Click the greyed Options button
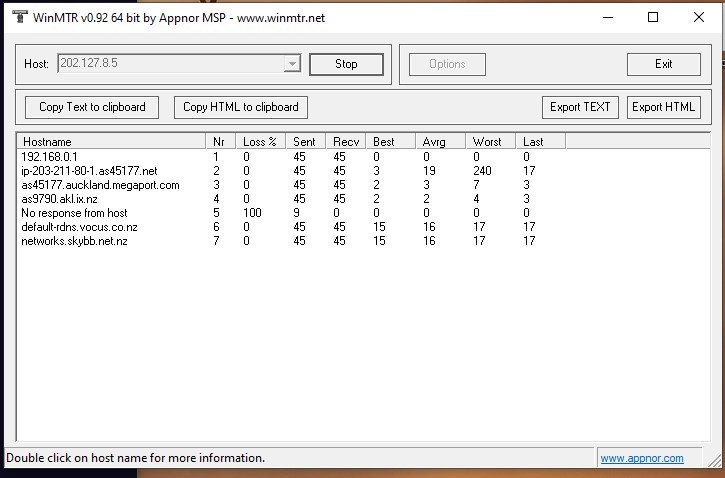Screen dimensions: 725x478 click(447, 64)
